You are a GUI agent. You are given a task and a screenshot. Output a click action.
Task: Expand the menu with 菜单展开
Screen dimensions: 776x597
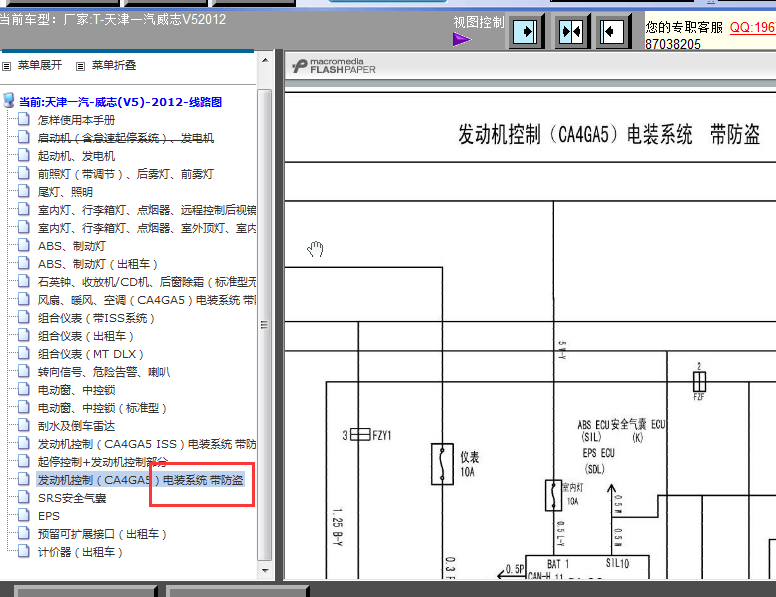(x=40, y=65)
